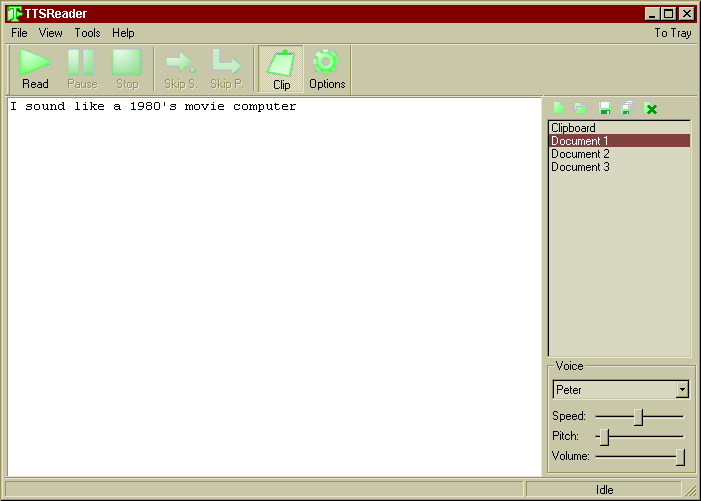Open the View menu
The width and height of the screenshot is (701, 501).
coord(50,33)
